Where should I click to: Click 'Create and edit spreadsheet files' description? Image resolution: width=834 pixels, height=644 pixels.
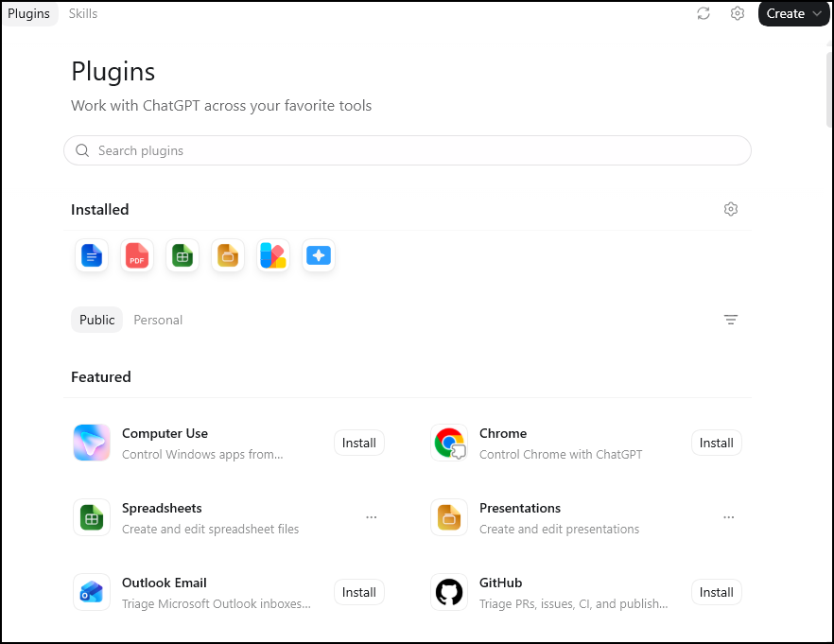click(210, 530)
